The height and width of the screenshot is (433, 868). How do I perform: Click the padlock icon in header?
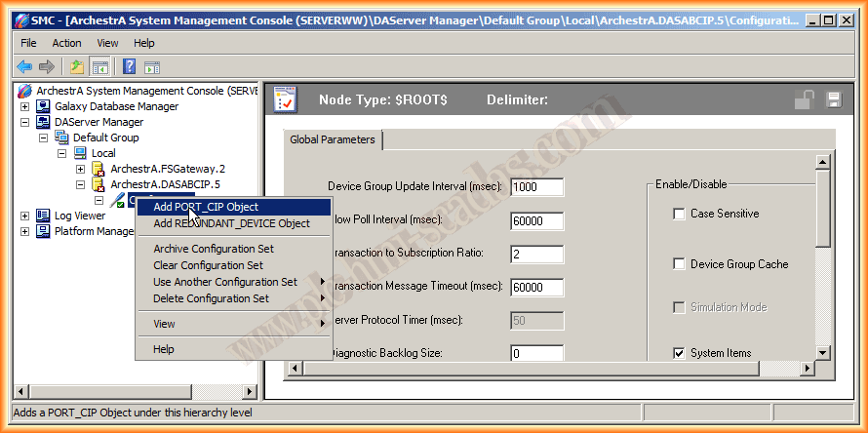(x=805, y=99)
